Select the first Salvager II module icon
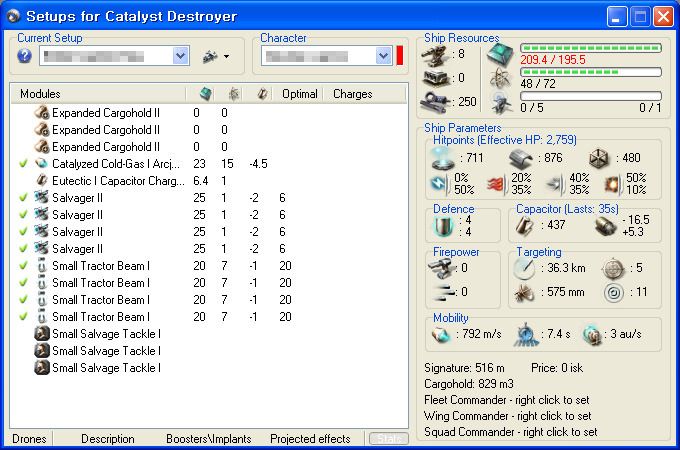Screen dimensions: 680x450 point(42,198)
